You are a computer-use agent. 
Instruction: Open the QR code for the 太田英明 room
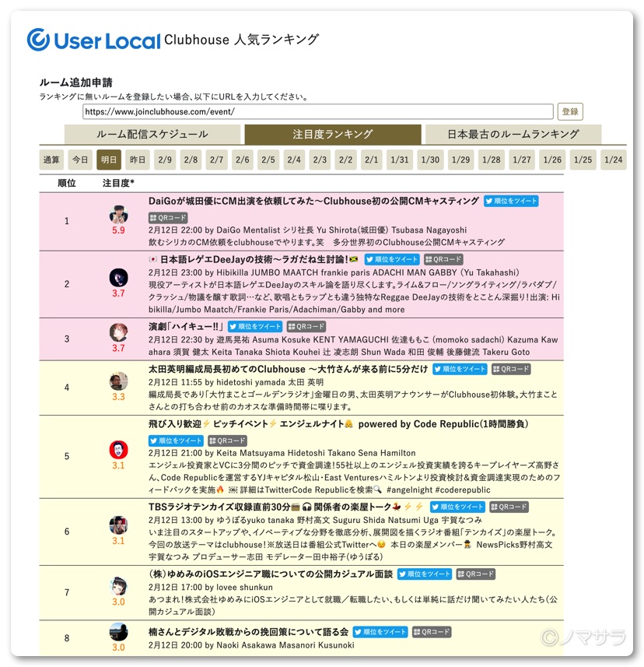pos(511,369)
